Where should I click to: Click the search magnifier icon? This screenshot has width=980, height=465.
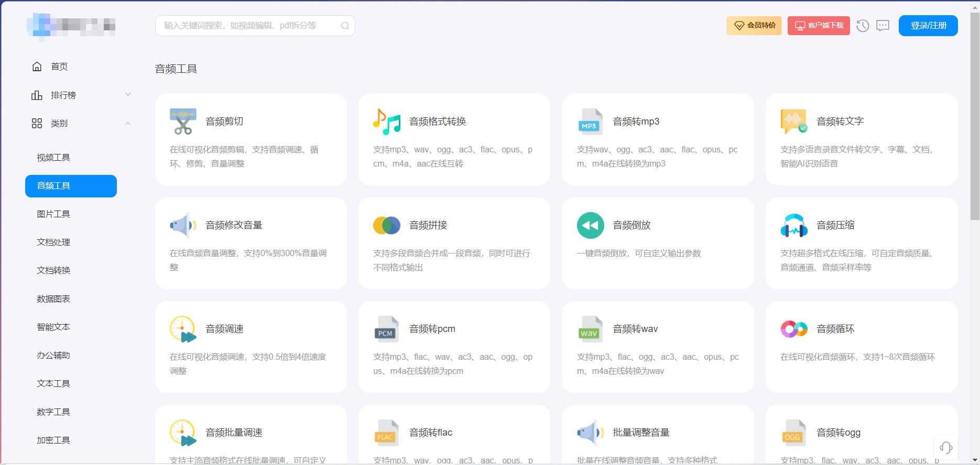pyautogui.click(x=345, y=26)
